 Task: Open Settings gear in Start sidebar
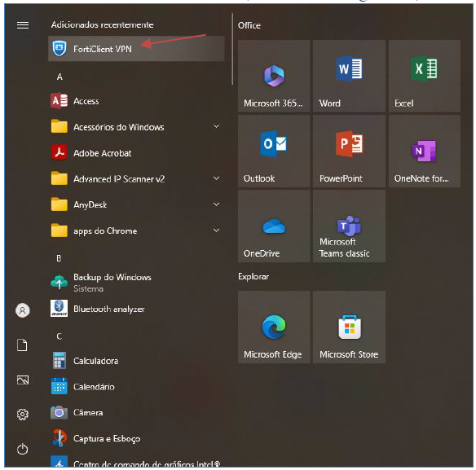pyautogui.click(x=23, y=415)
